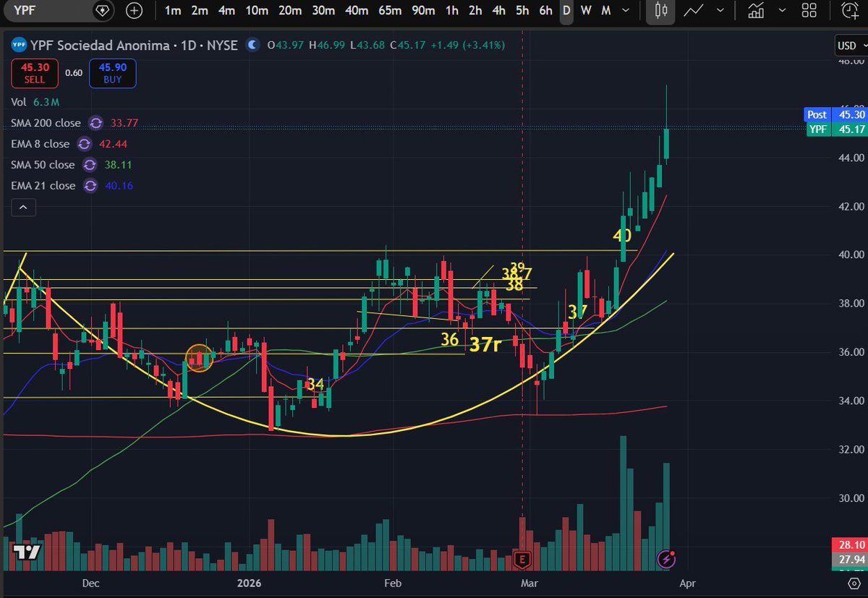The height and width of the screenshot is (598, 868).
Task: Select the M monthly timeframe
Action: pyautogui.click(x=606, y=11)
